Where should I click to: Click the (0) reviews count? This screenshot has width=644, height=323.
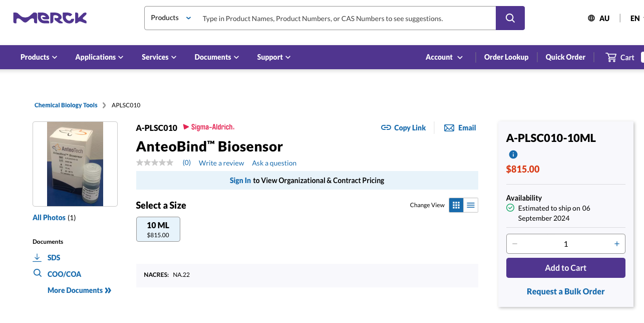point(186,163)
